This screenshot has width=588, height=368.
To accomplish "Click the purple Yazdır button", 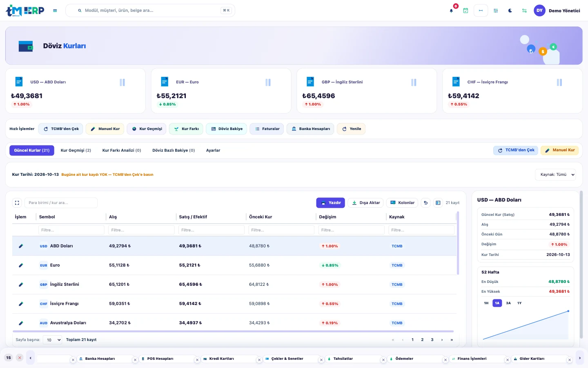I will point(331,203).
